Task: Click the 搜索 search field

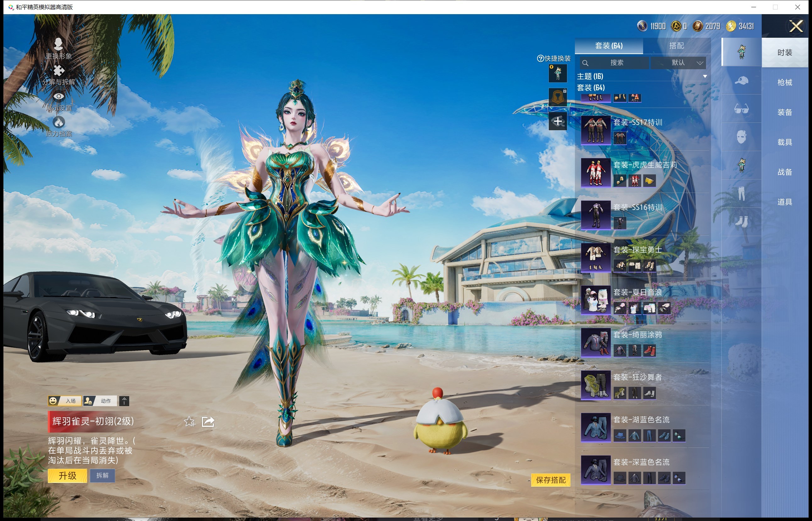Action: click(x=614, y=63)
